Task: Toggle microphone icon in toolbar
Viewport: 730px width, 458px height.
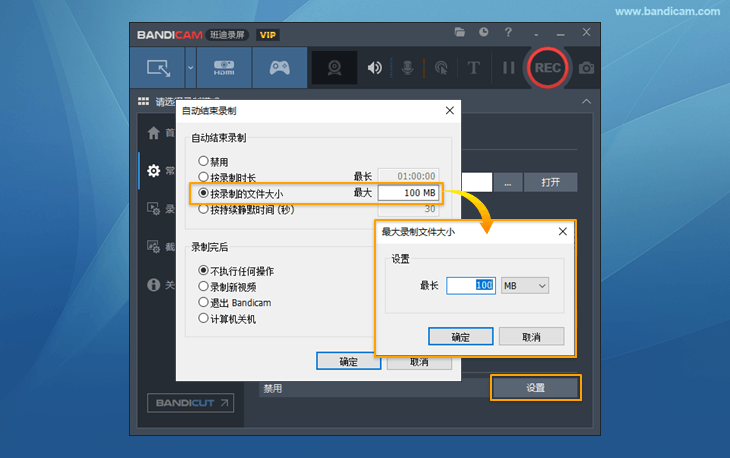Action: [x=407, y=68]
